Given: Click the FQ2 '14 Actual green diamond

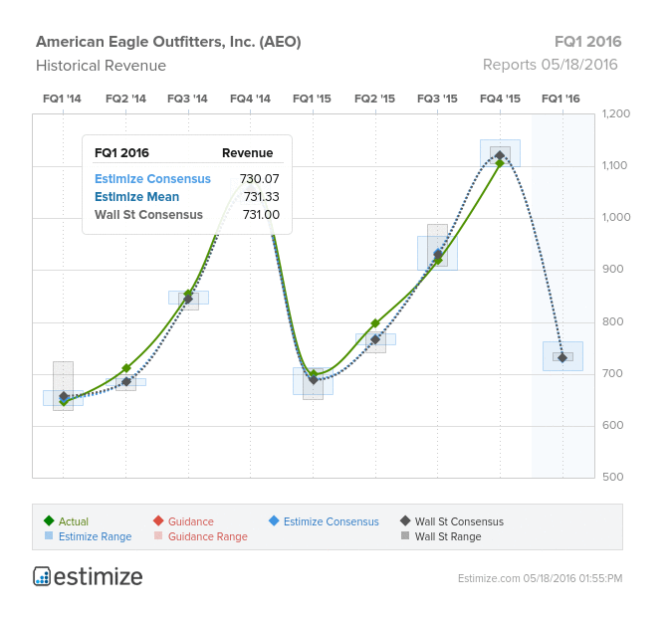Looking at the screenshot, I should (x=126, y=368).
